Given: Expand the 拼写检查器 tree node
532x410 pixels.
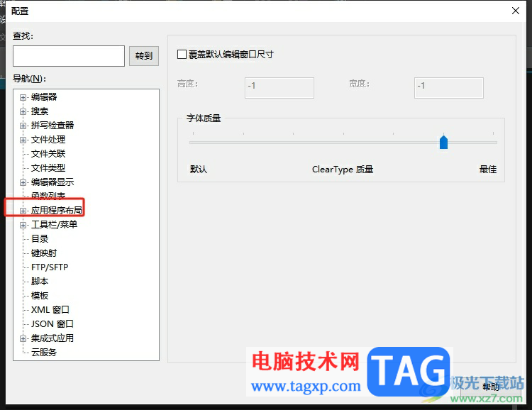Looking at the screenshot, I should pyautogui.click(x=23, y=126).
